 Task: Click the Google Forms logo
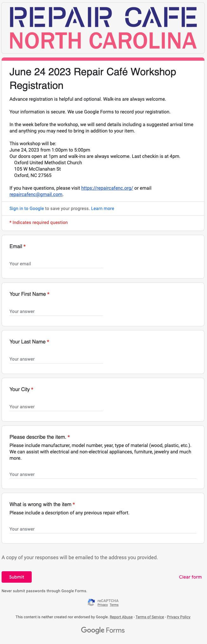[103, 630]
